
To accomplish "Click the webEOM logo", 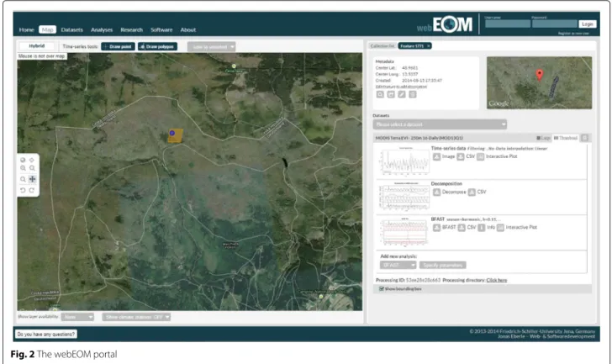I will tap(445, 24).
